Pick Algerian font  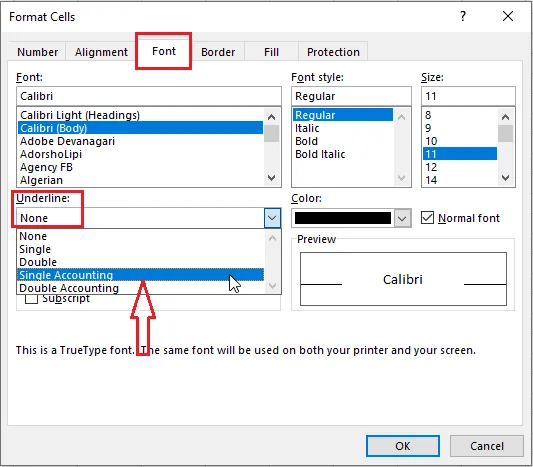click(140, 180)
